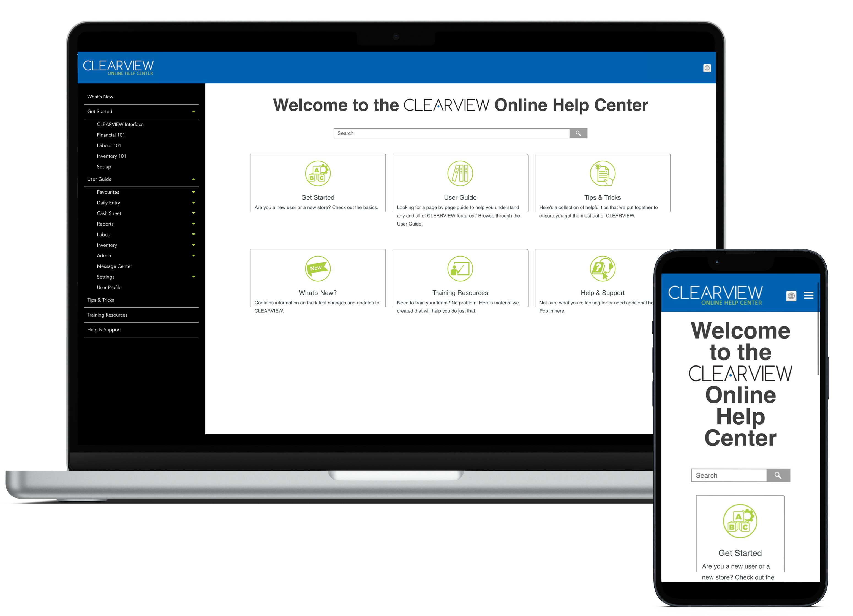Image resolution: width=853 pixels, height=616 pixels.
Task: Click the Training Resources sidebar link
Action: tap(108, 314)
